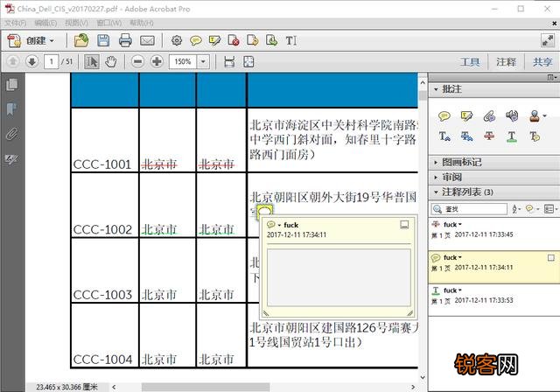Screen dimensions: 560x392
Task: Click the Zoom In plus button
Action: (x=157, y=61)
